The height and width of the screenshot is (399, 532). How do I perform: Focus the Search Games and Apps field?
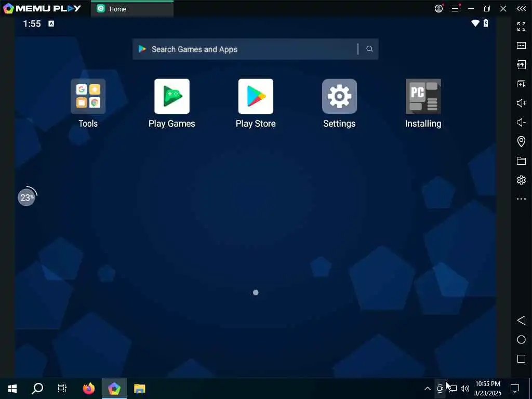[x=255, y=49]
